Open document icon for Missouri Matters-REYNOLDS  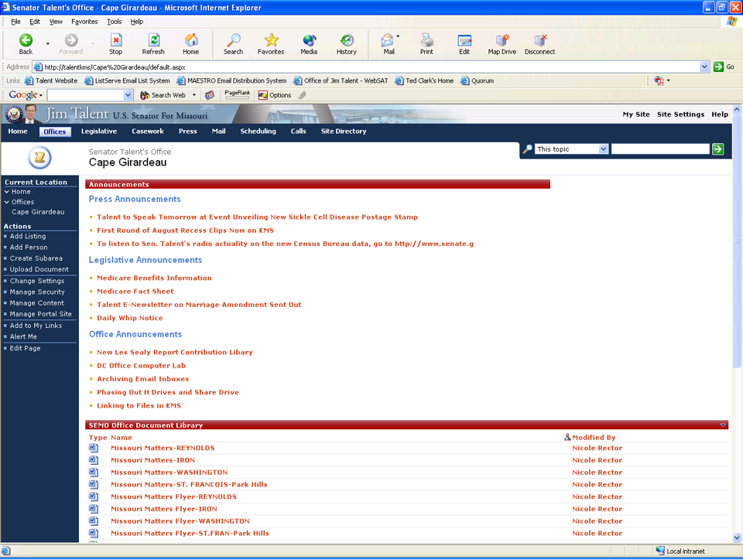coord(94,448)
